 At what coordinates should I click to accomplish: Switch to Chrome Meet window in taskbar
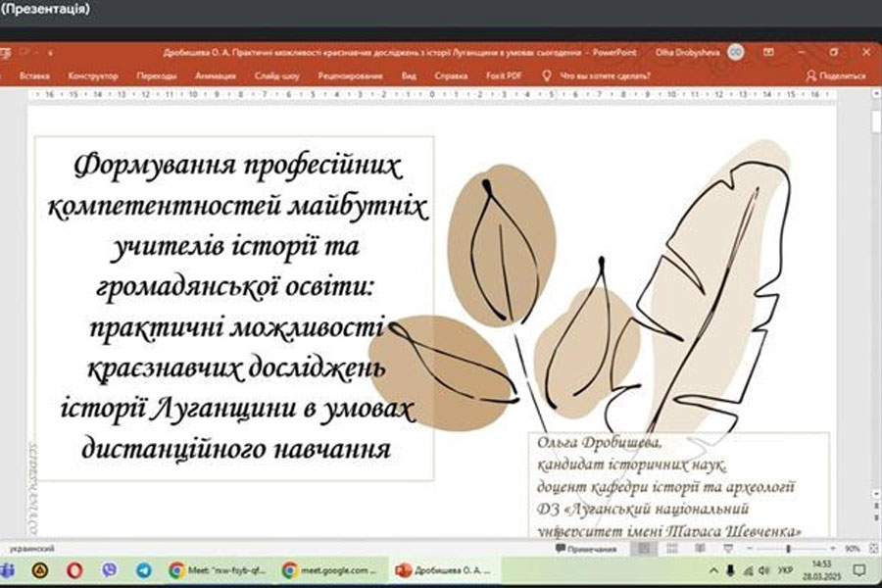coord(214,569)
